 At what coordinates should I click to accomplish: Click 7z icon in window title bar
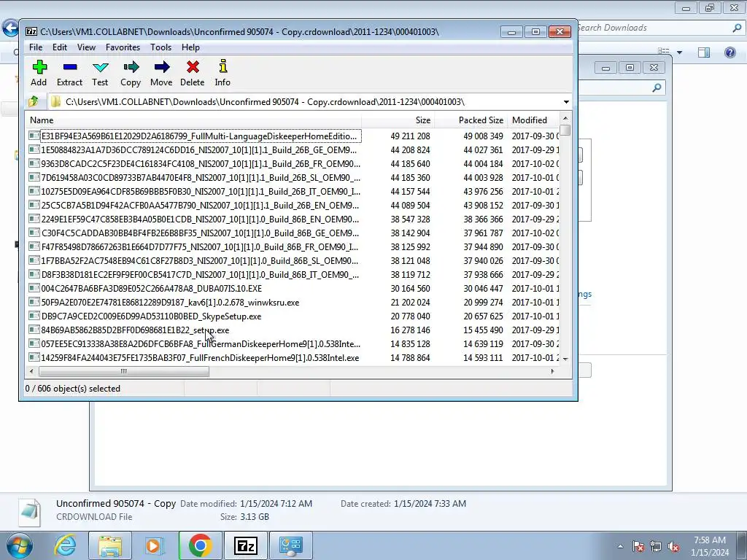31,31
